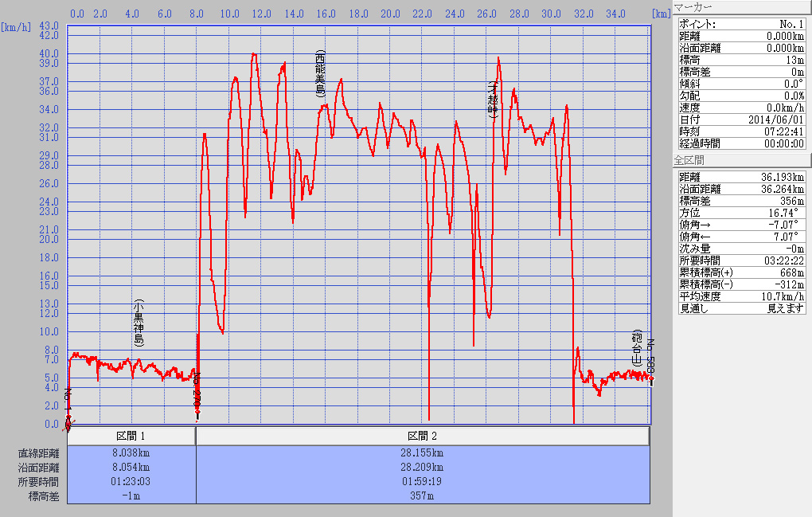Click the 区間 2 section header
This screenshot has height=517, width=812.
pos(423,436)
